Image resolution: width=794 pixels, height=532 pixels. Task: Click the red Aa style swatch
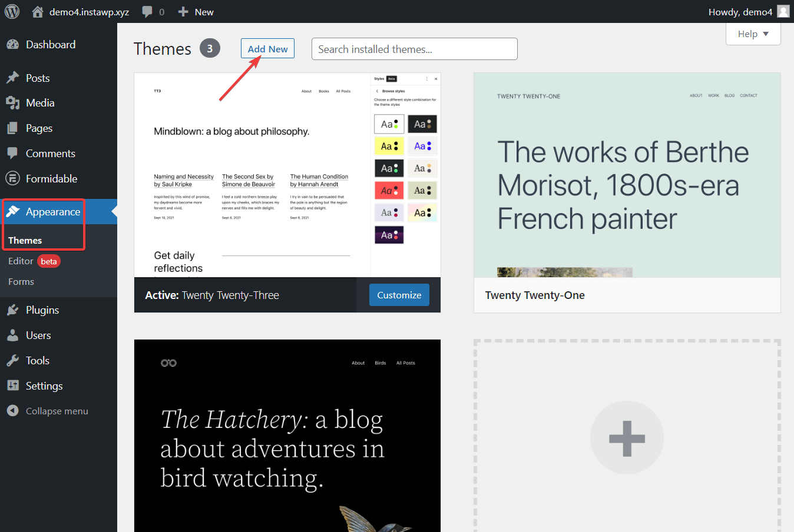tap(389, 191)
